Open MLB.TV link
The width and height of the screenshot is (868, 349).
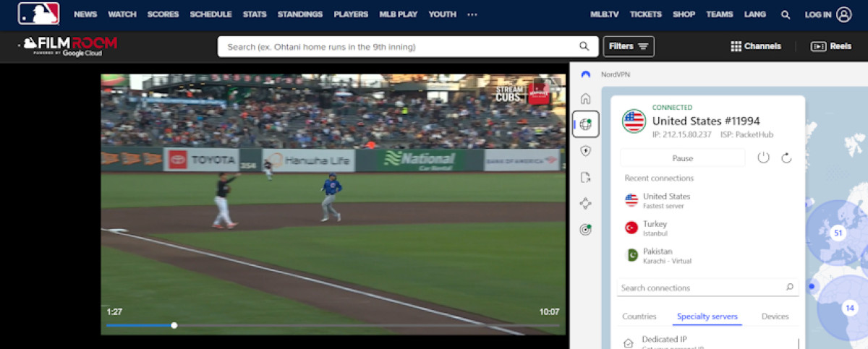pyautogui.click(x=605, y=14)
